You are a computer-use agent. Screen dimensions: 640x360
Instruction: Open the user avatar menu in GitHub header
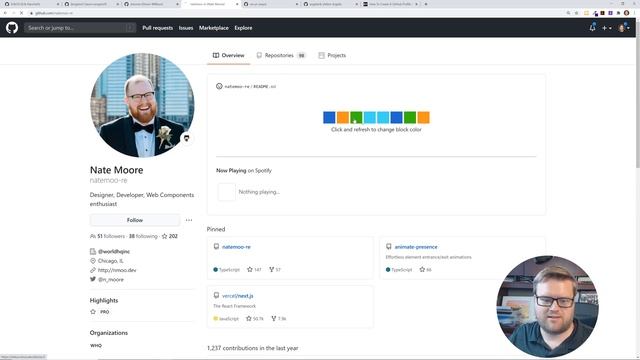pyautogui.click(x=624, y=28)
